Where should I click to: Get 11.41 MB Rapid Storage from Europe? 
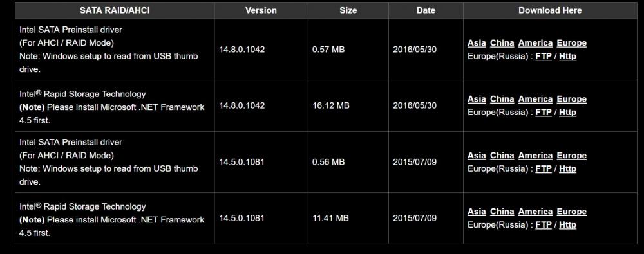pyautogui.click(x=572, y=212)
